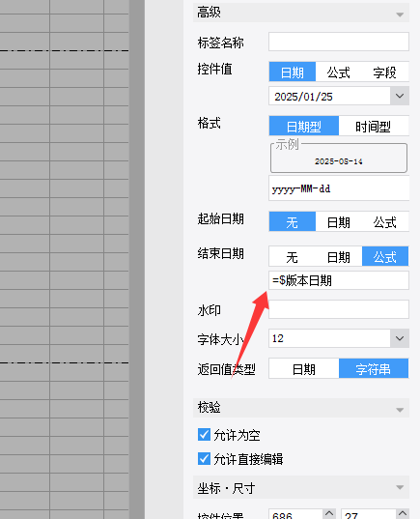Select 日期 for 控件值
The width and height of the screenshot is (420, 519).
pos(293,72)
